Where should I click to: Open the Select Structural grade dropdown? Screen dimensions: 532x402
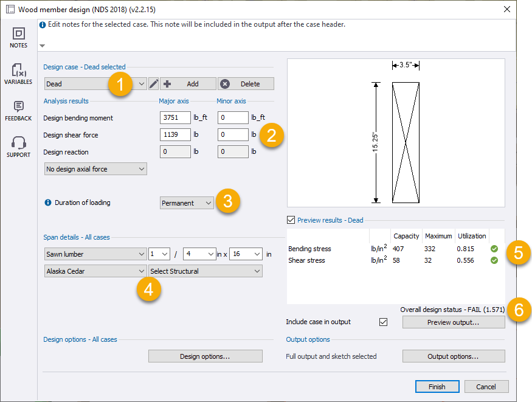point(206,271)
